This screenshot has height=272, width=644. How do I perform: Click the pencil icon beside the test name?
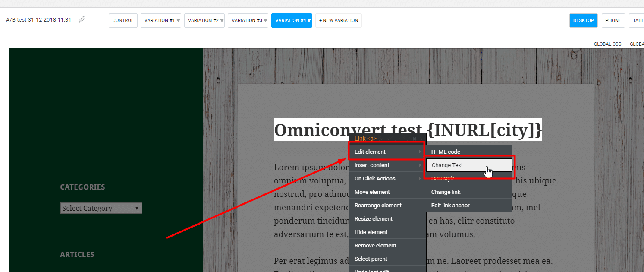[x=82, y=20]
